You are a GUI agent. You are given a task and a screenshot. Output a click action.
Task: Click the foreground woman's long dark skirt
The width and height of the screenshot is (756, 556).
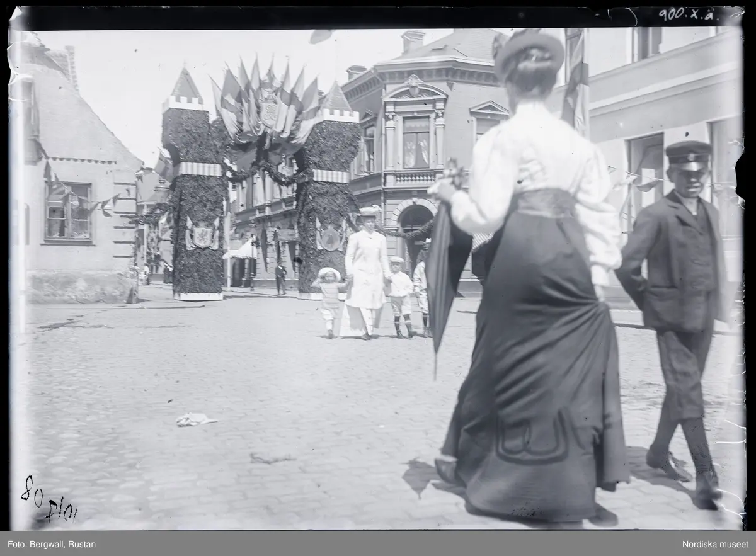[x=535, y=378]
